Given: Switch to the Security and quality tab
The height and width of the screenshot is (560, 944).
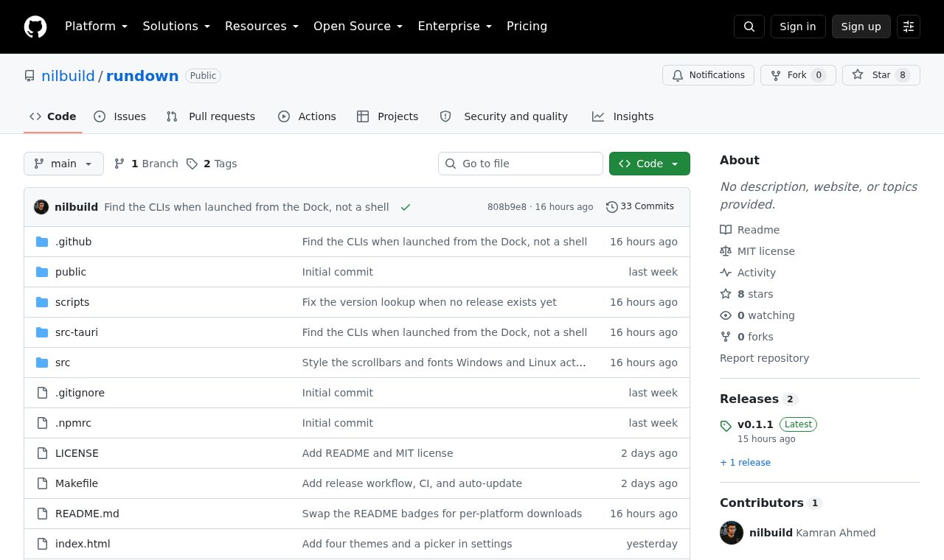Looking at the screenshot, I should 504,116.
